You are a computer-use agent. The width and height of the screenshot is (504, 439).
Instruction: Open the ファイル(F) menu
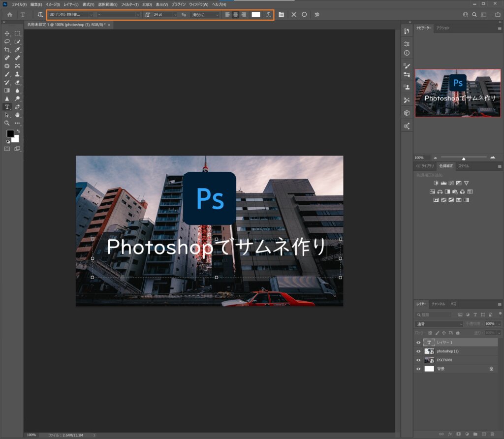tap(19, 4)
